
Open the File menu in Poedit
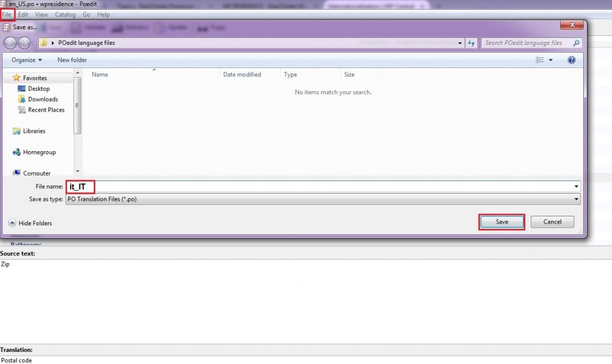click(x=7, y=14)
